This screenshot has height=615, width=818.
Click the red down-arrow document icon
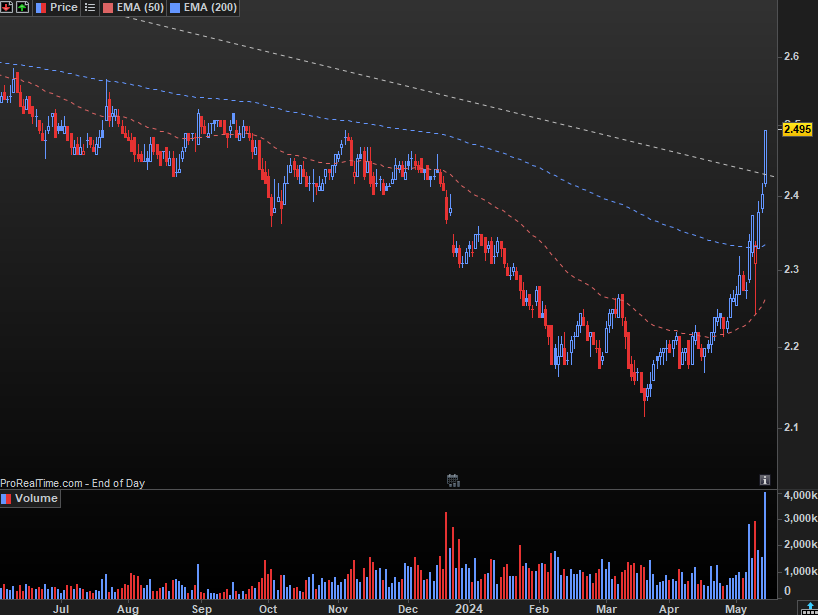click(7, 7)
